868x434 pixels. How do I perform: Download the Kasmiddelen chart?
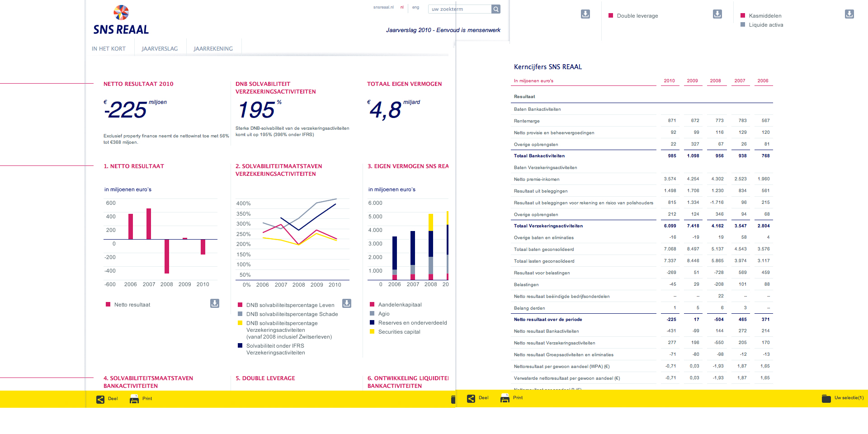pyautogui.click(x=849, y=14)
